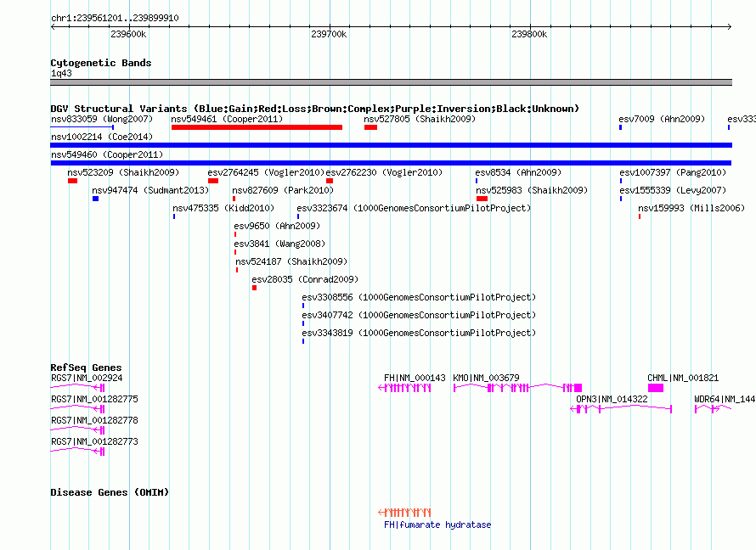
Task: Click the 239800k ruler position label
Action: [529, 34]
